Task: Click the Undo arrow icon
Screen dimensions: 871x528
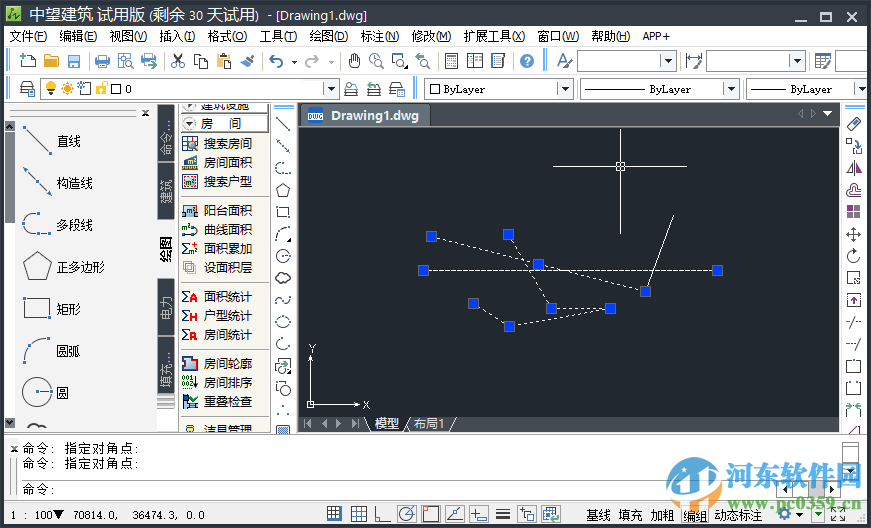Action: 276,61
